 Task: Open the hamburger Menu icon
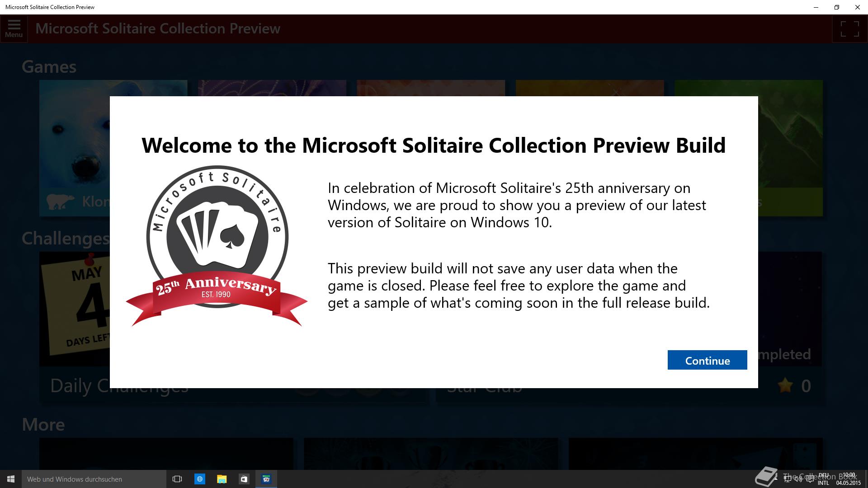[x=14, y=28]
